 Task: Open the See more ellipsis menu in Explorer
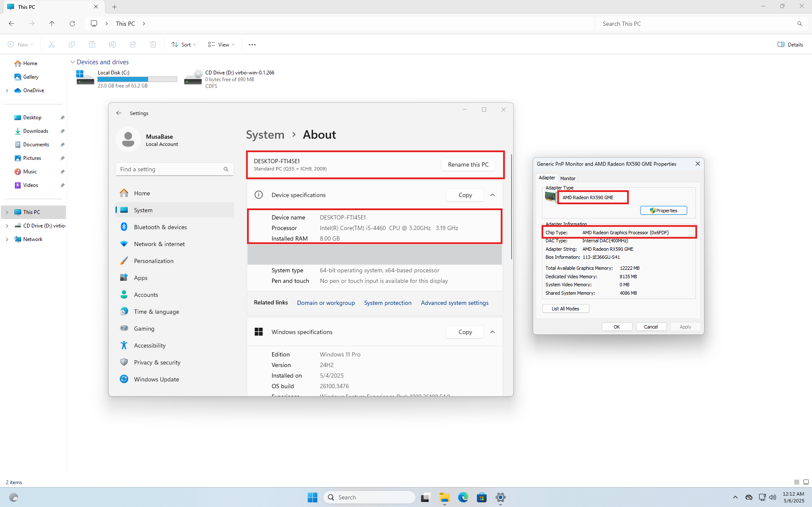click(252, 44)
